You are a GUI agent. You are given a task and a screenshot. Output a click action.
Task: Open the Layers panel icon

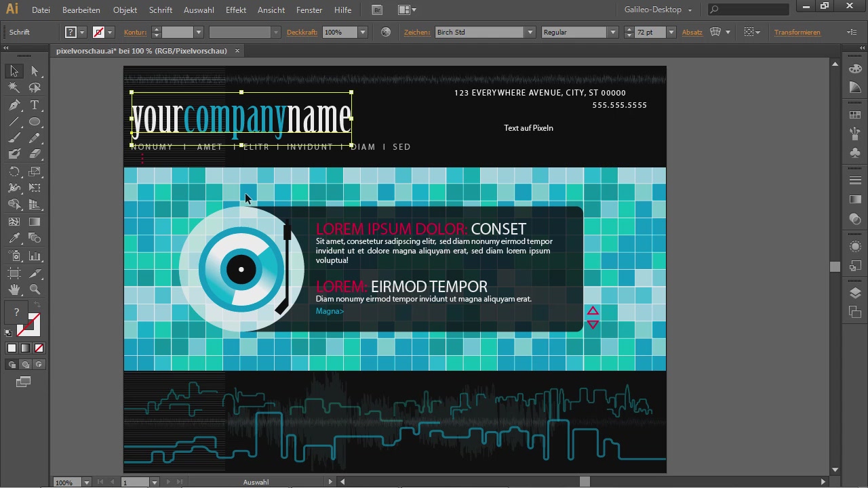855,293
